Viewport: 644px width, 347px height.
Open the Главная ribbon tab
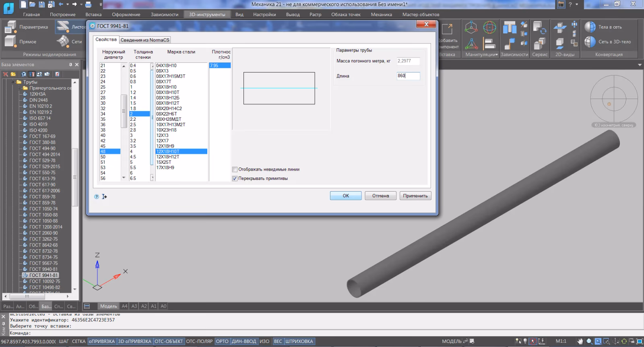pyautogui.click(x=31, y=14)
